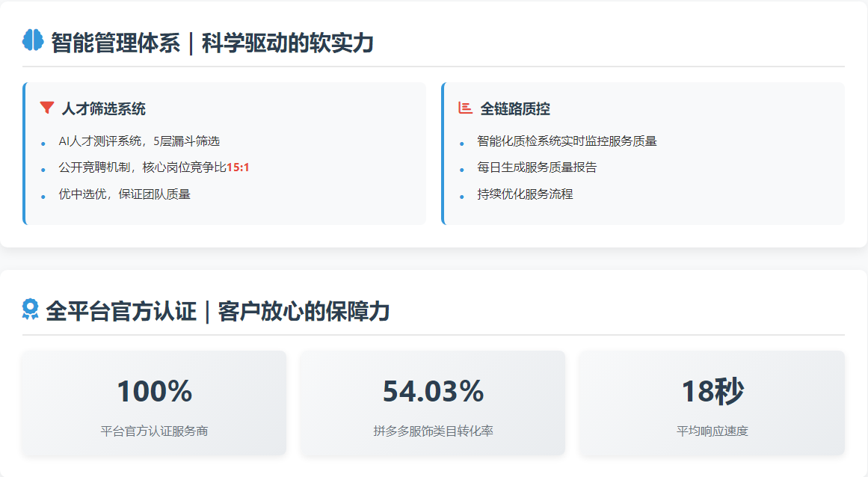Click the 智能化质检系统实时监控服务质量 bullet item

coord(567,141)
